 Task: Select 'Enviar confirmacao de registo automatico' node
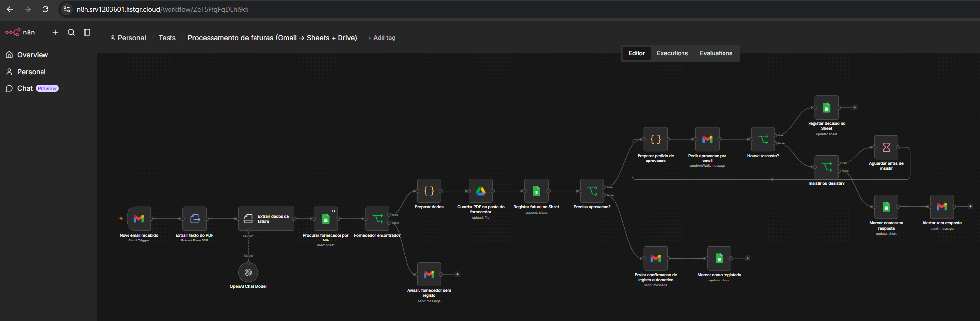tap(656, 258)
